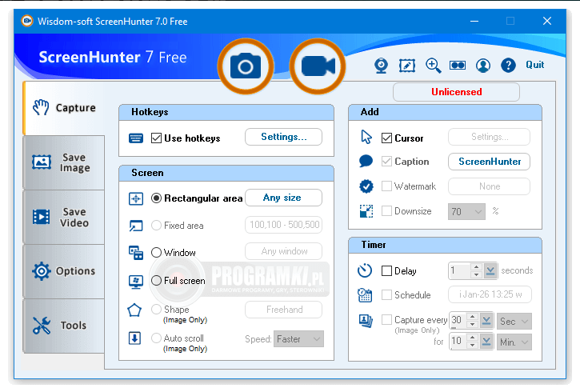Switch to the Options tab
The image size is (580, 392).
point(64,271)
